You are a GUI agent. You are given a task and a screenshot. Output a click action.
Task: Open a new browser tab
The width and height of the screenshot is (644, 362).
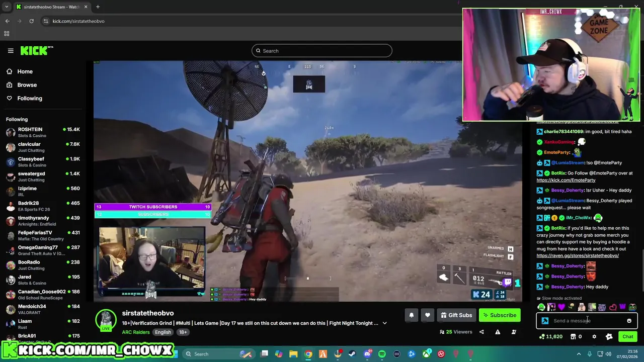tap(98, 7)
